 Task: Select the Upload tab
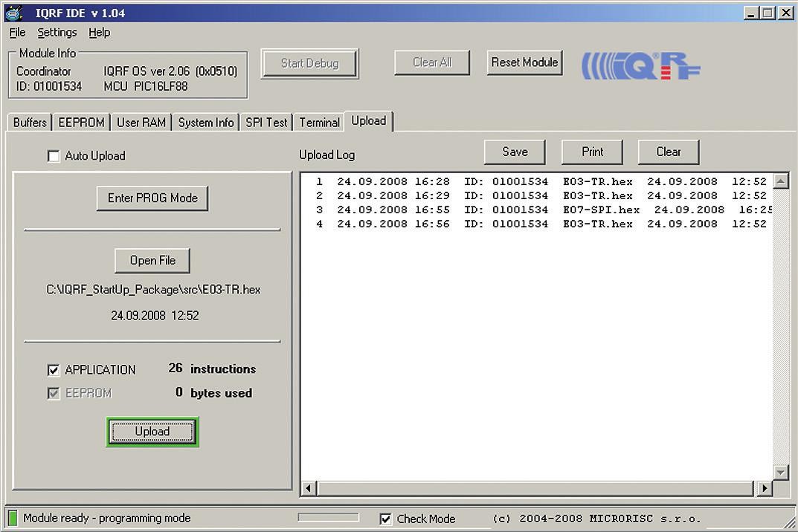point(369,121)
